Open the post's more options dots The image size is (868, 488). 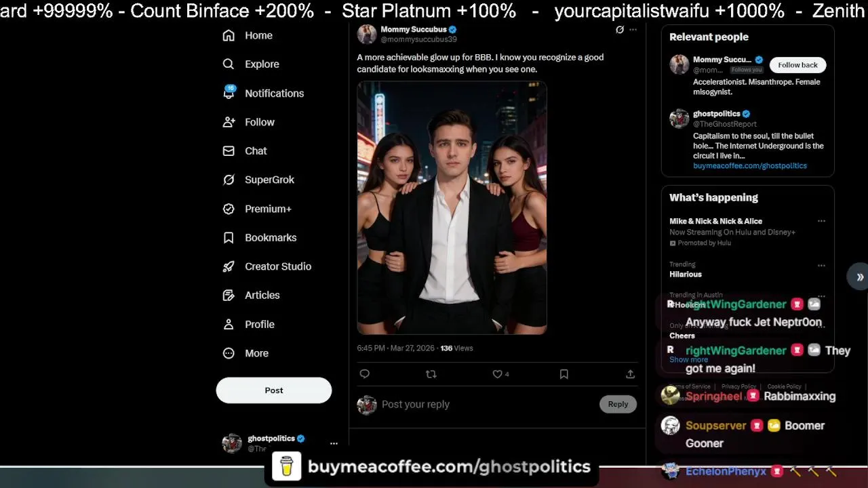click(633, 30)
